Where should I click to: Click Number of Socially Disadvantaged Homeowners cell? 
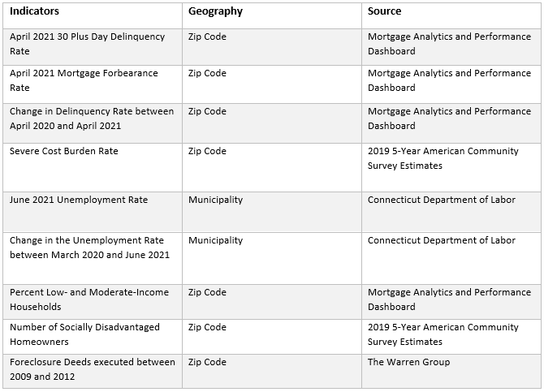[84, 334]
